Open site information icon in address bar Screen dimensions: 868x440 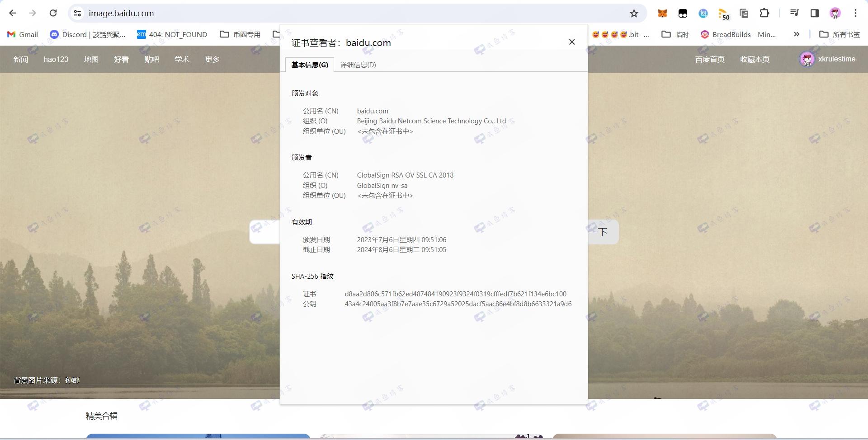tap(78, 13)
